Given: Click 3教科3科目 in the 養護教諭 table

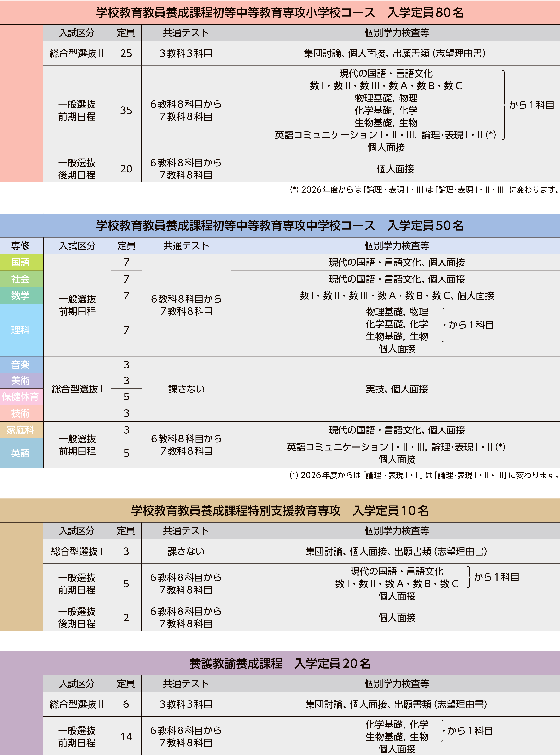Looking at the screenshot, I should tap(186, 704).
